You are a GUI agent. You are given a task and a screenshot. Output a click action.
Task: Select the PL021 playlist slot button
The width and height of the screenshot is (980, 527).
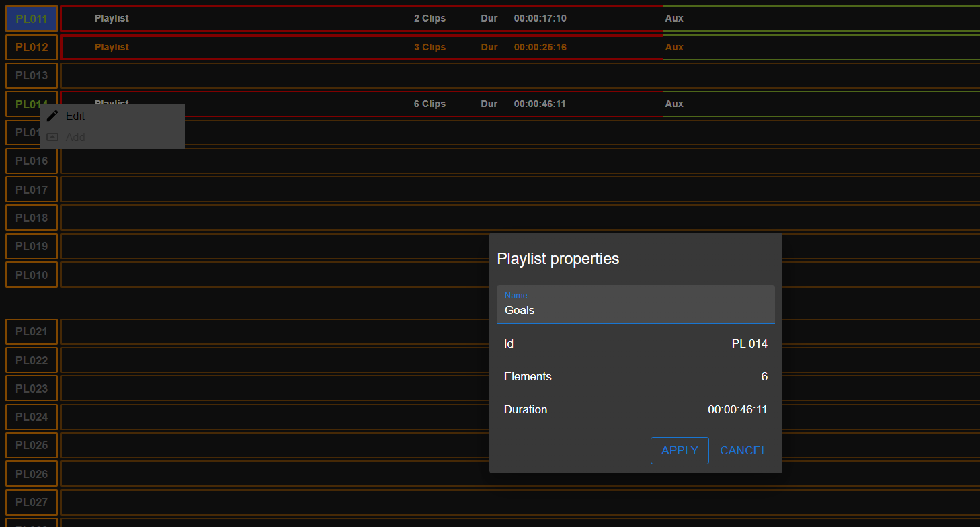click(32, 331)
